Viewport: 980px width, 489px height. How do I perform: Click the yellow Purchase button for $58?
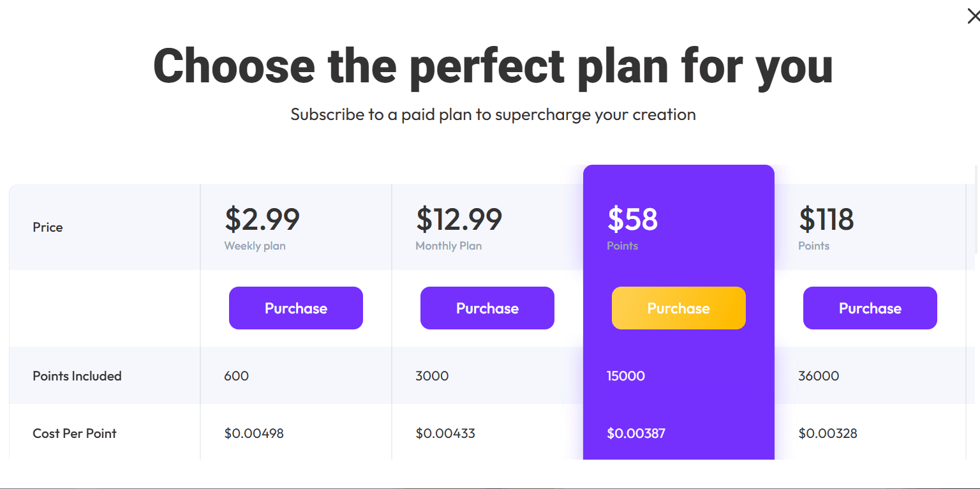[679, 308]
